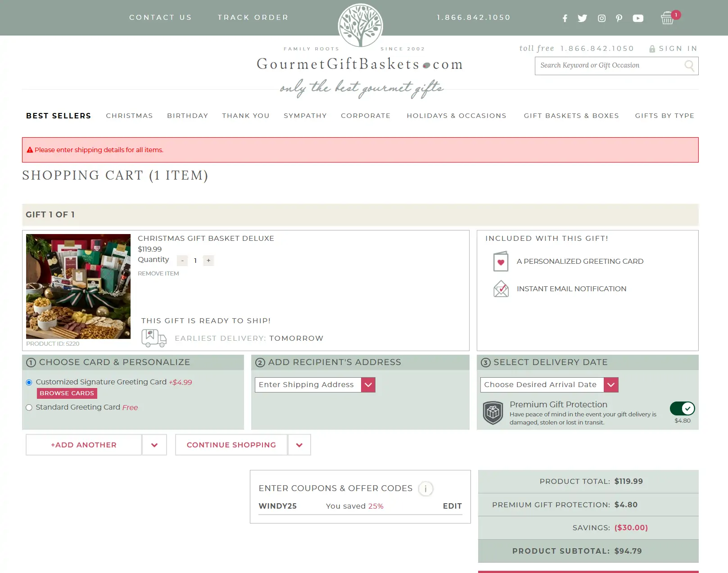Click the Premium Gift Protection shield icon
728x573 pixels.
click(493, 413)
